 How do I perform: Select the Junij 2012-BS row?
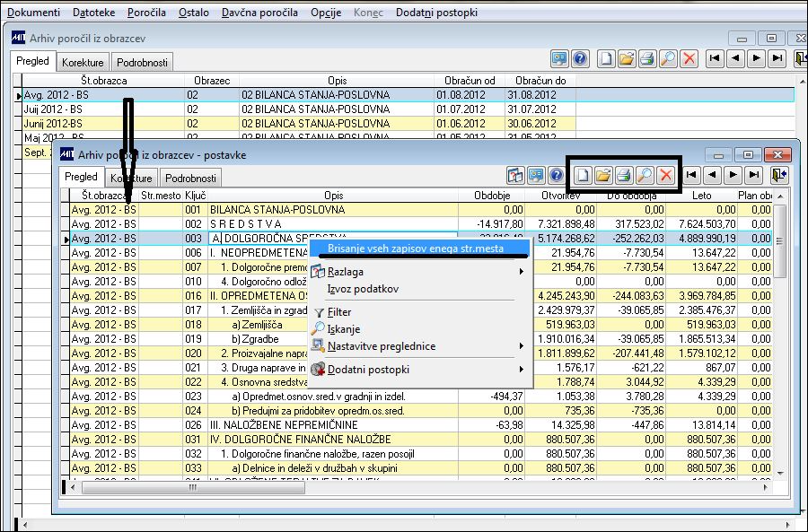[53, 124]
